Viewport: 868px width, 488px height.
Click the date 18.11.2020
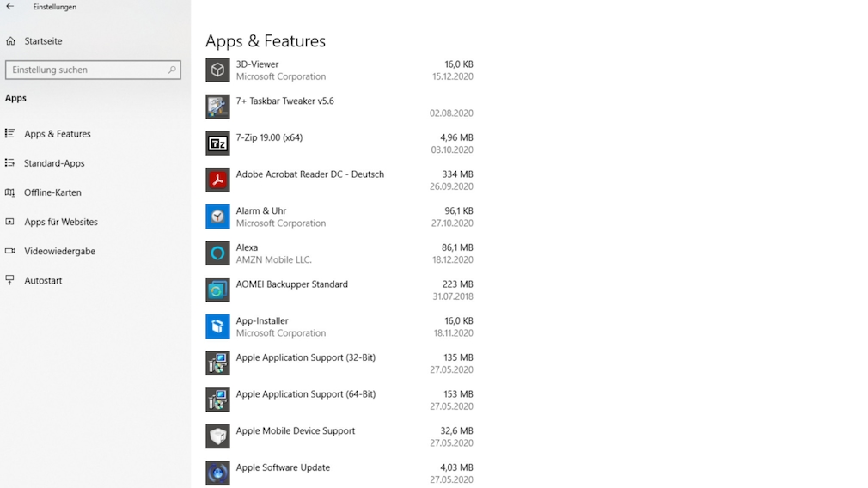[x=454, y=333]
